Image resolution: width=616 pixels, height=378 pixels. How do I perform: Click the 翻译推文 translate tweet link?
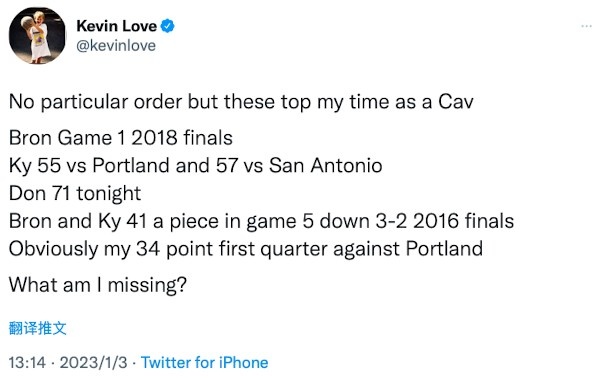38,328
